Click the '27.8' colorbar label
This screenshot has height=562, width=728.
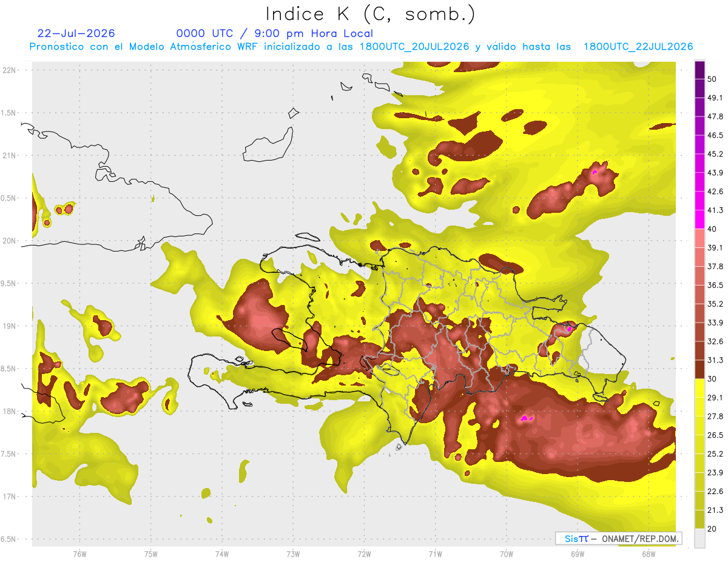click(715, 416)
